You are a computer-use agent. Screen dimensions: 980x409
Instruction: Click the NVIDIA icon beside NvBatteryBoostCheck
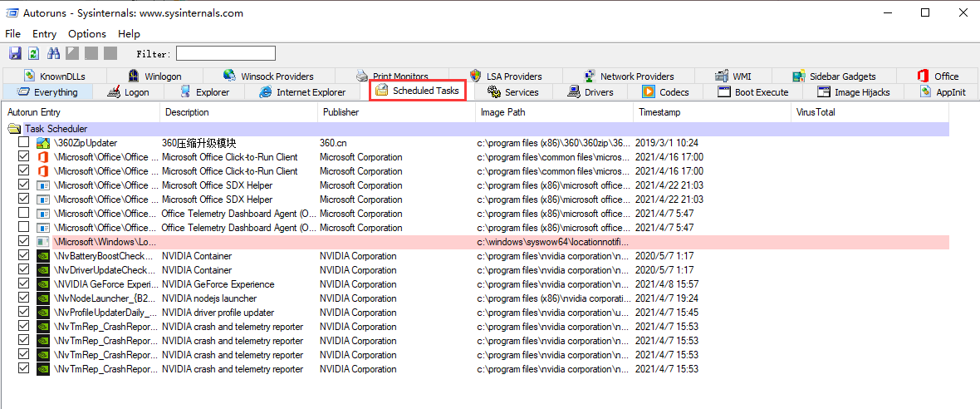(x=42, y=256)
